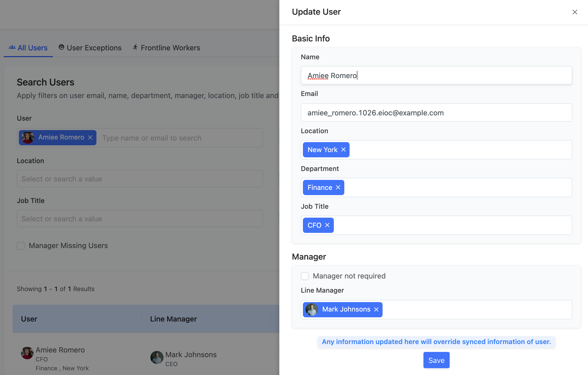The height and width of the screenshot is (375, 588).
Task: Click the Frontline Workers running icon
Action: [x=135, y=47]
